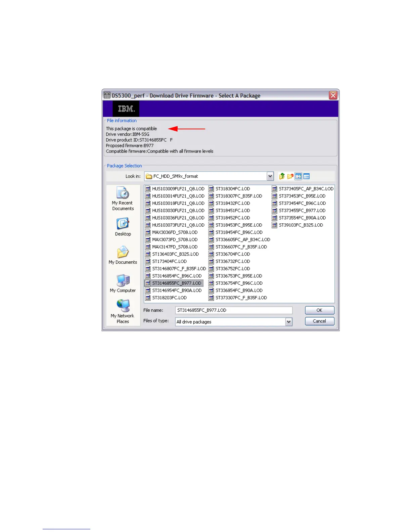The height and width of the screenshot is (532, 411).
Task: Select file ST336732FC.LOD
Action: point(229,261)
